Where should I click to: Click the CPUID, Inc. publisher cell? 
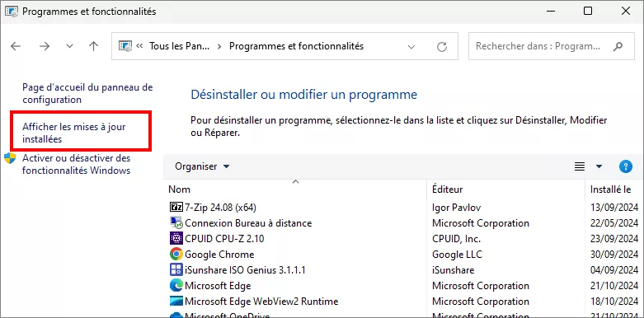456,239
